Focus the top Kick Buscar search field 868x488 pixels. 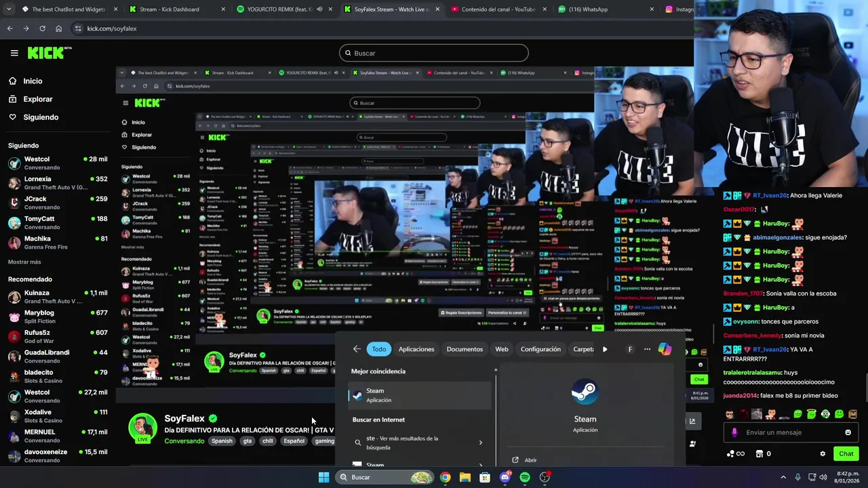click(x=434, y=53)
